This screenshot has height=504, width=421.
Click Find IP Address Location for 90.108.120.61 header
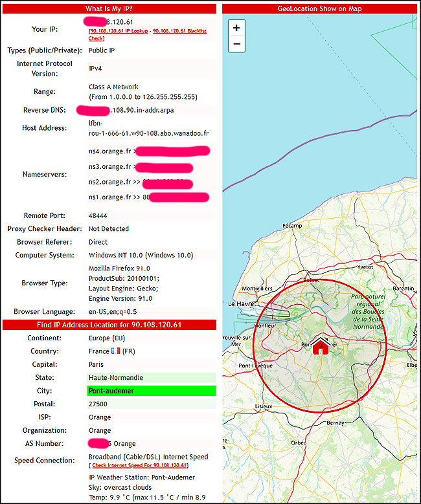pos(109,325)
